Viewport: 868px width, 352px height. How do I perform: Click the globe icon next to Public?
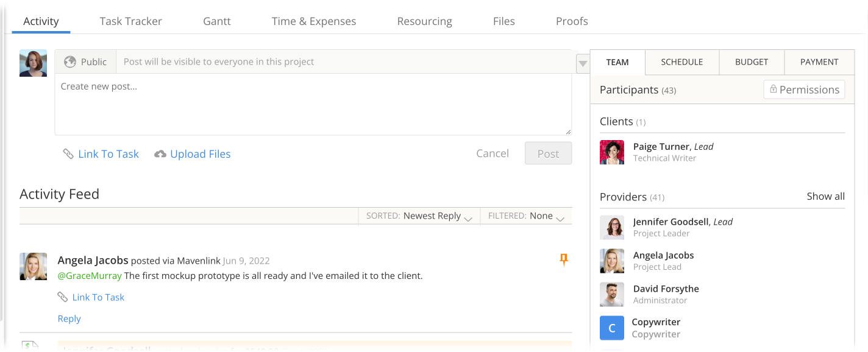tap(70, 62)
